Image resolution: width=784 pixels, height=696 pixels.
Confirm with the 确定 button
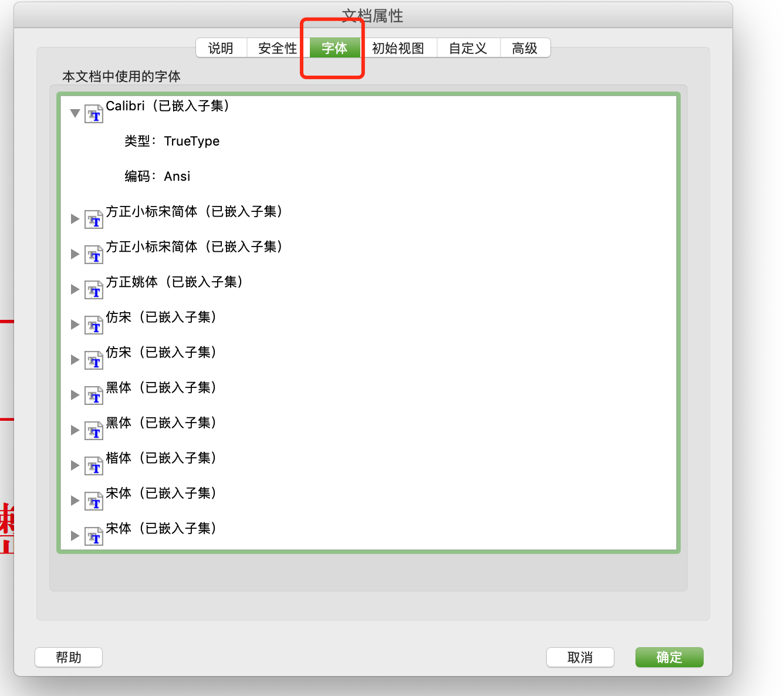[670, 657]
